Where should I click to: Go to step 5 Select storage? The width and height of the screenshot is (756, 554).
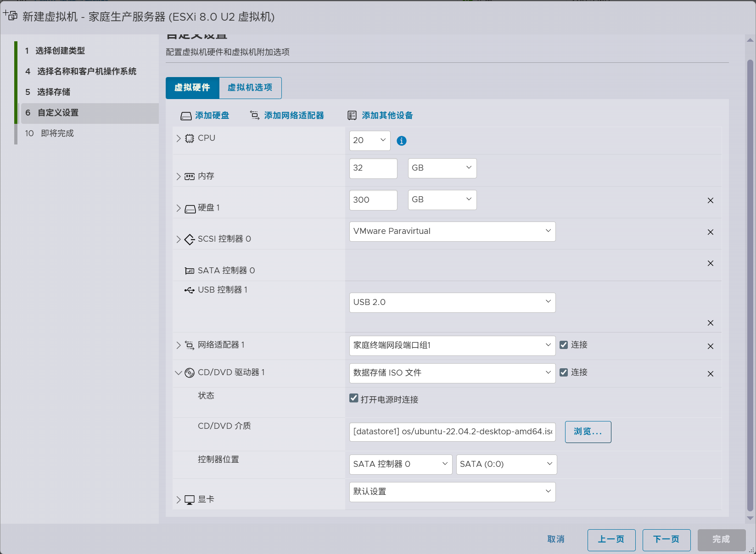(x=54, y=92)
